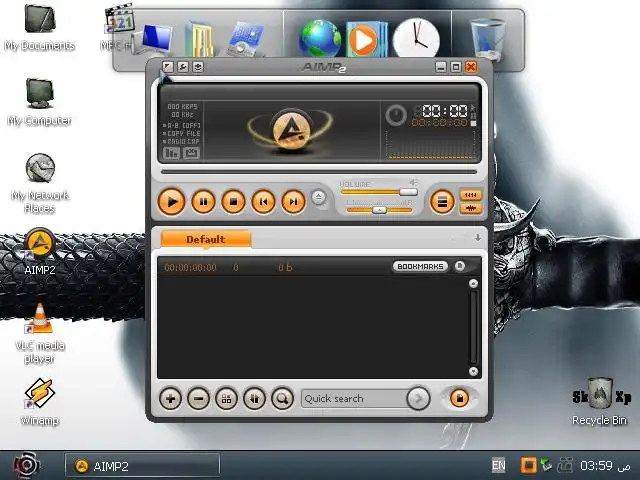Open files with the eject button
The width and height of the screenshot is (640, 480).
coord(318,198)
